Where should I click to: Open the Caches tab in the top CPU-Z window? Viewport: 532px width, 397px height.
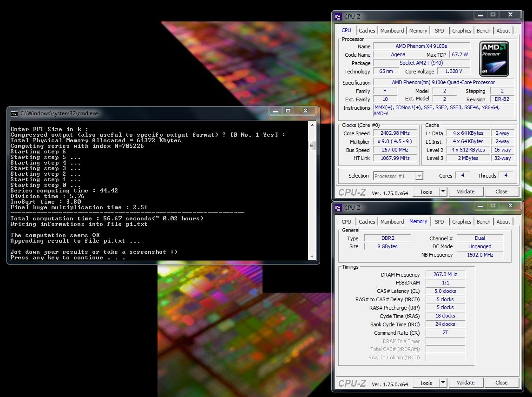pyautogui.click(x=367, y=31)
